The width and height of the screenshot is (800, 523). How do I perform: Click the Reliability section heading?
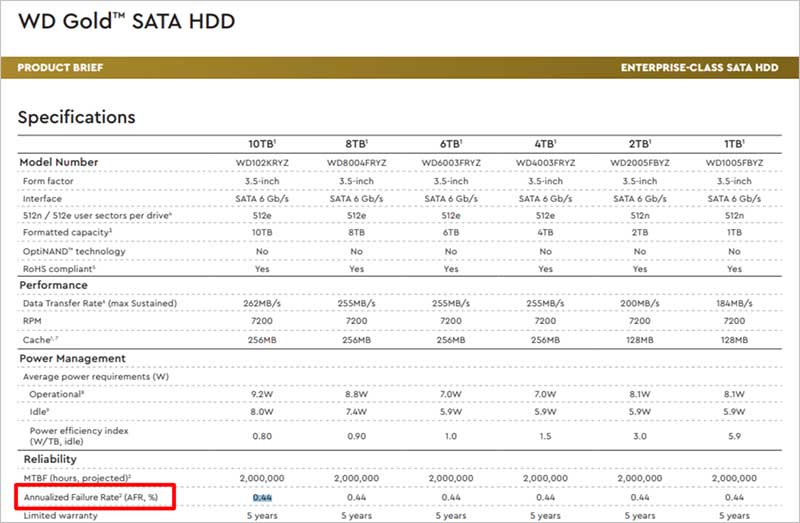point(50,459)
